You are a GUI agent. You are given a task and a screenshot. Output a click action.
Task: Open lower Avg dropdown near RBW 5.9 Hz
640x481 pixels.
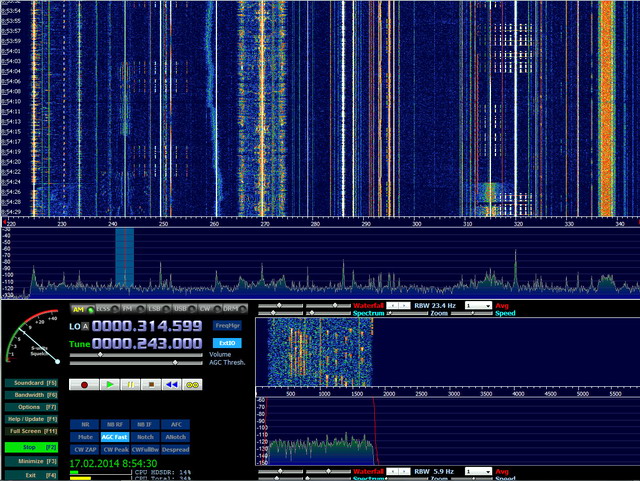click(478, 472)
